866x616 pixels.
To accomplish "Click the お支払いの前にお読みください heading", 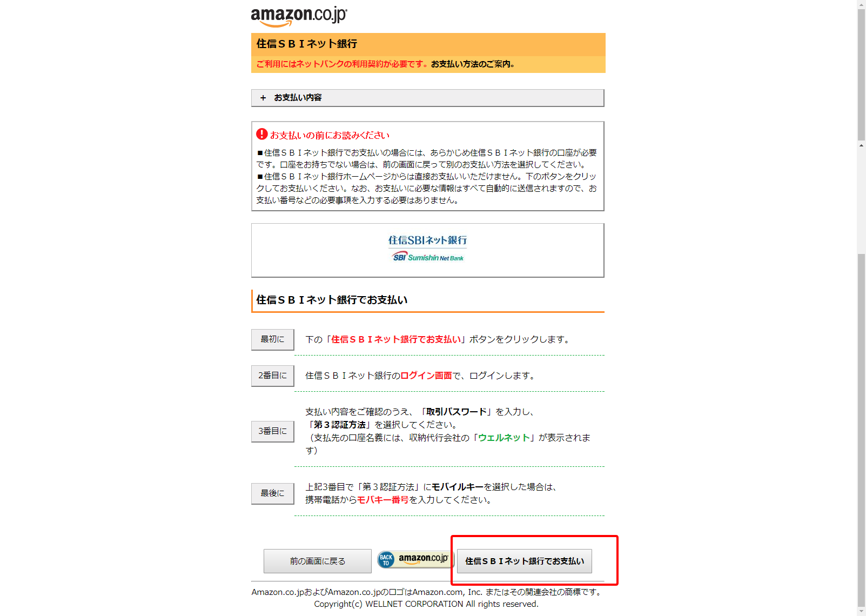I will tap(330, 135).
